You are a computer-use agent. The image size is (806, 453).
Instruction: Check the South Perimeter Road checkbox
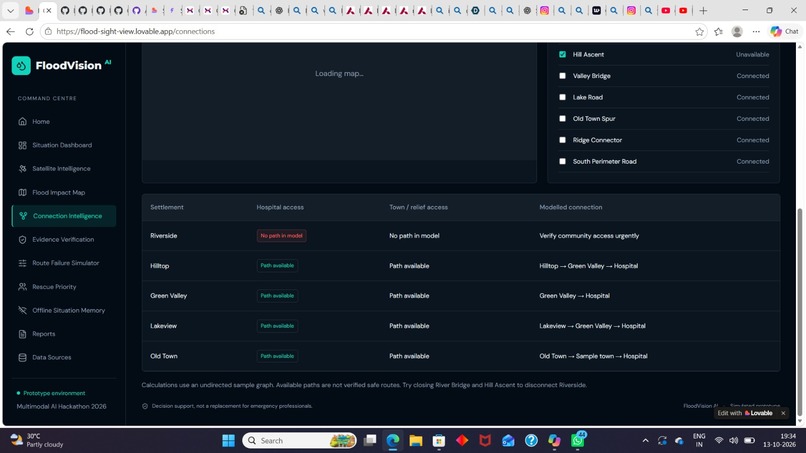(562, 161)
